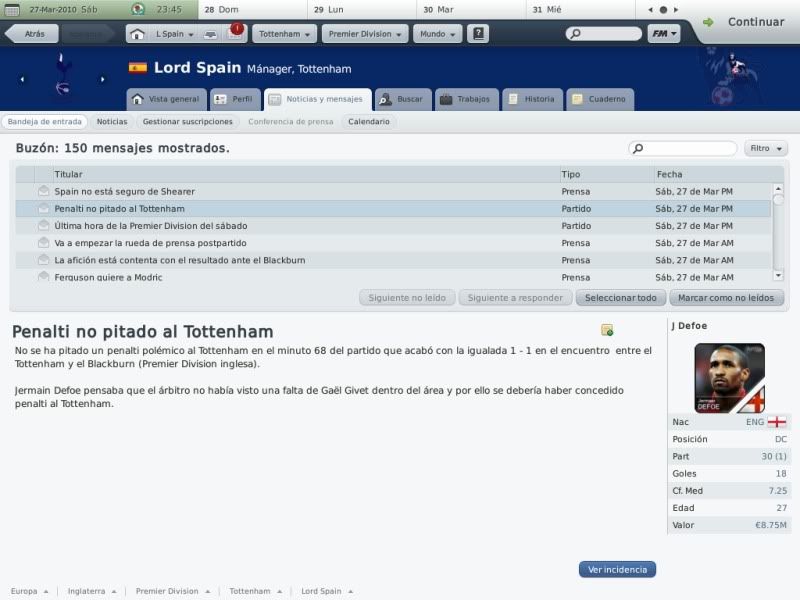800x600 pixels.
Task: Click the magnifier icon in inbox search
Action: [x=638, y=148]
